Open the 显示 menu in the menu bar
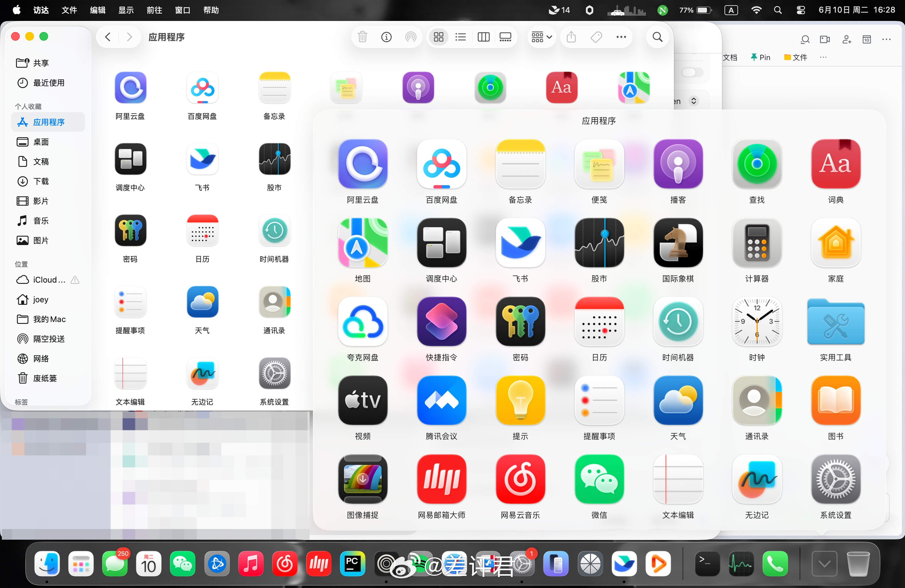The width and height of the screenshot is (905, 588). click(126, 10)
